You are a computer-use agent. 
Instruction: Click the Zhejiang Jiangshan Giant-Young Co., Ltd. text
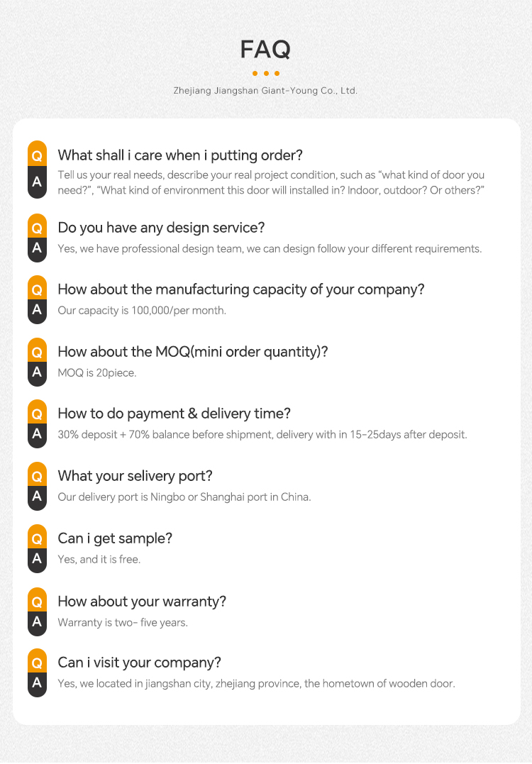pos(265,91)
